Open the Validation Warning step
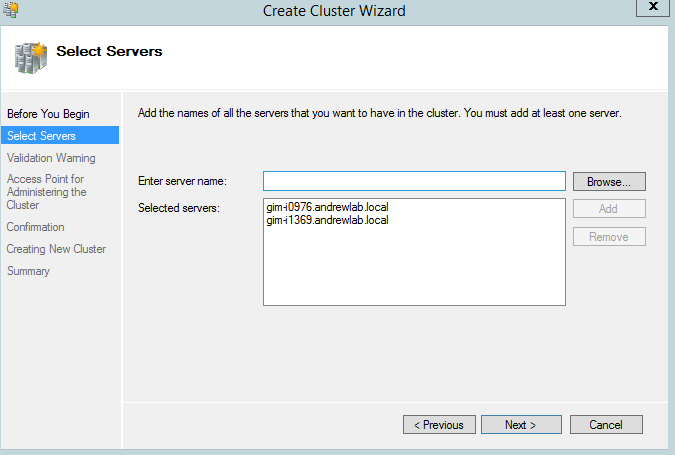 51,158
